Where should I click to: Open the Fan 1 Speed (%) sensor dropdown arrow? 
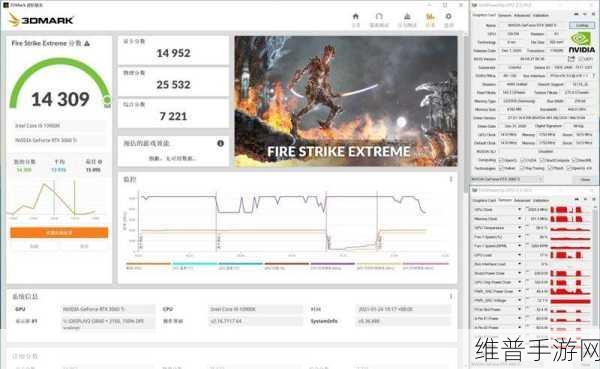pyautogui.click(x=520, y=237)
